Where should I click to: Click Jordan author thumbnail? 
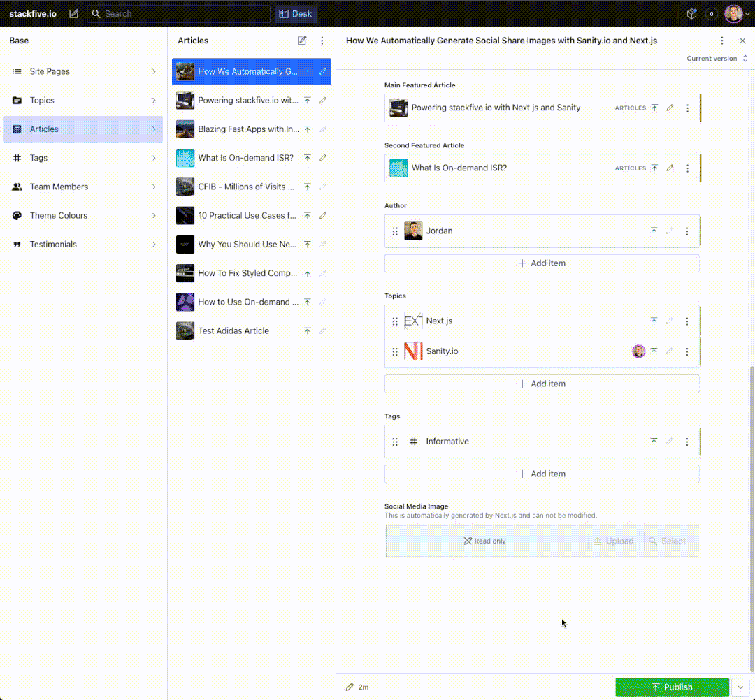(x=413, y=231)
